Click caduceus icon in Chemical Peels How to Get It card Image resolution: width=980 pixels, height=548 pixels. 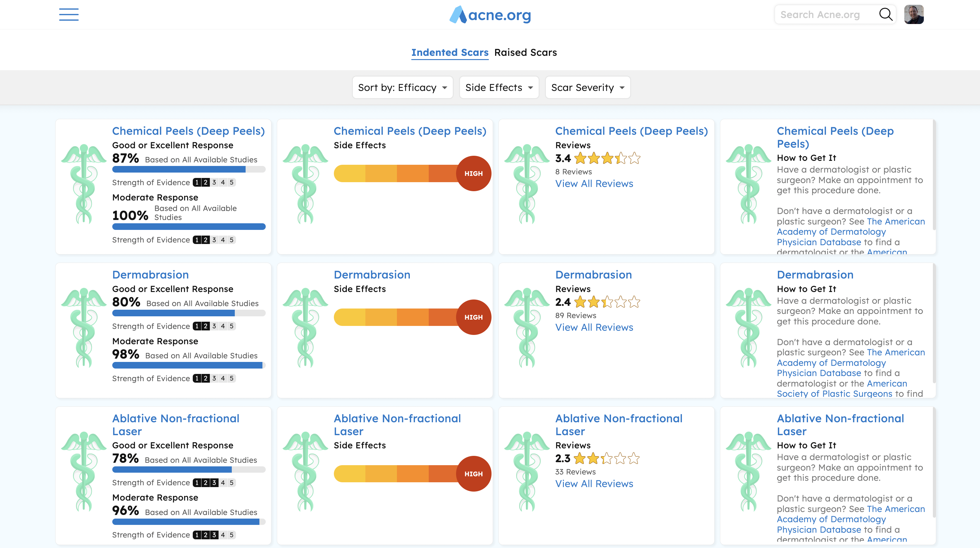pyautogui.click(x=748, y=184)
